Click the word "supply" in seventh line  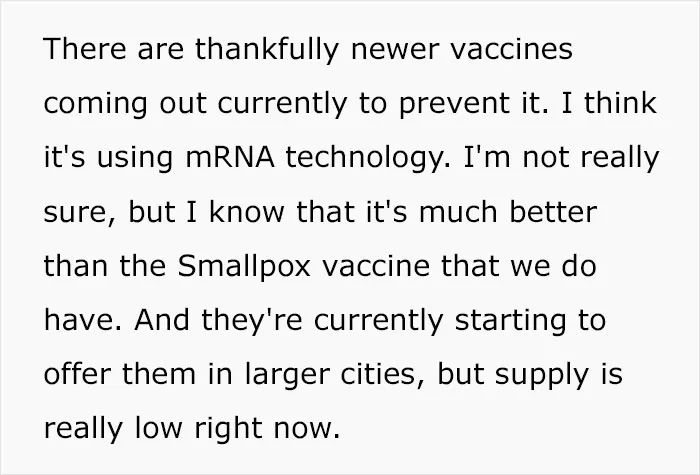point(542,377)
